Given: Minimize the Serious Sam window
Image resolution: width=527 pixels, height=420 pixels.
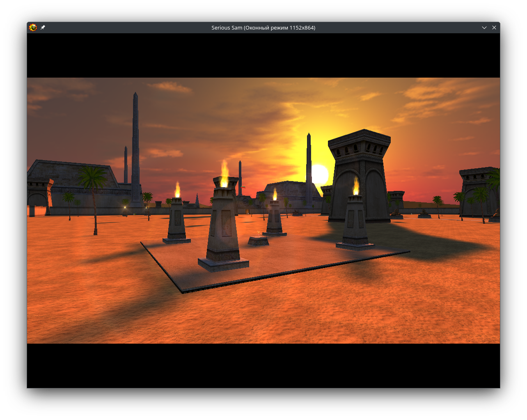Looking at the screenshot, I should click(484, 28).
